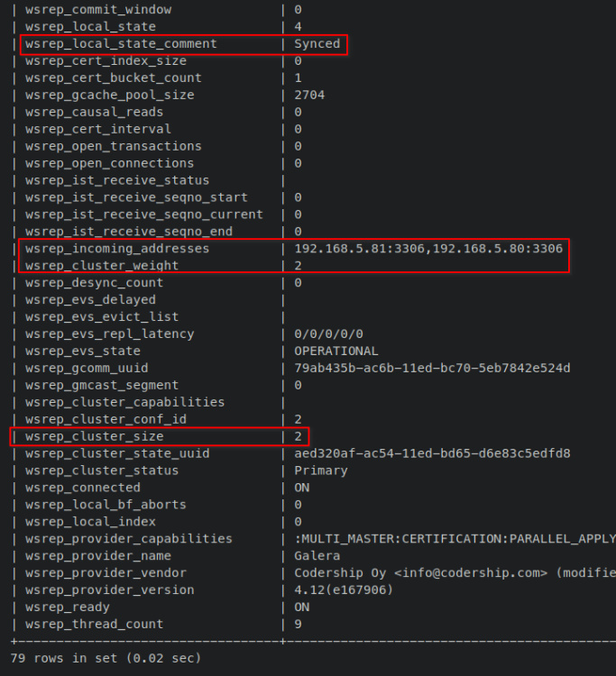The image size is (616, 676).
Task: Click the wsrep_incoming_addresses variable name
Action: pyautogui.click(x=117, y=248)
